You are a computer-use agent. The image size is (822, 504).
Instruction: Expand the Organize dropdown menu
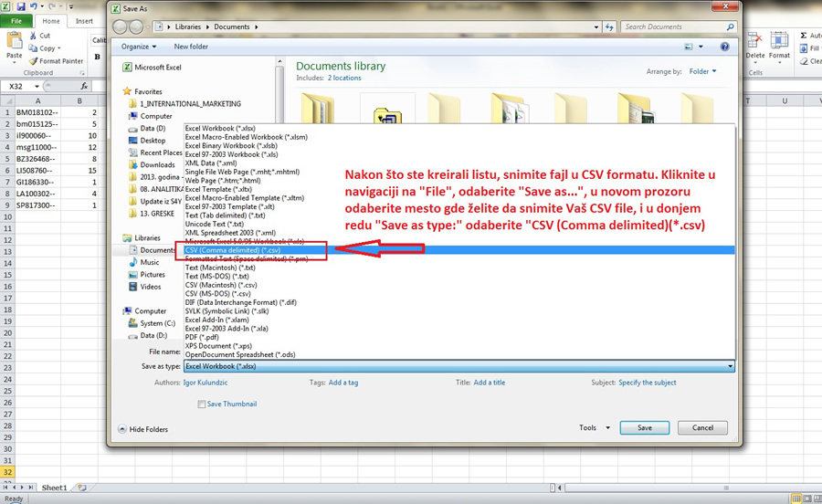pyautogui.click(x=139, y=47)
